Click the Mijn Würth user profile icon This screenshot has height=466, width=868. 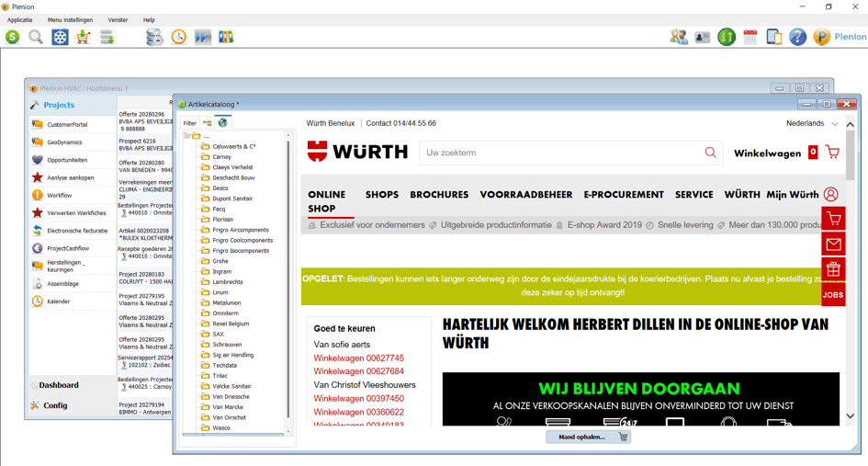831,195
